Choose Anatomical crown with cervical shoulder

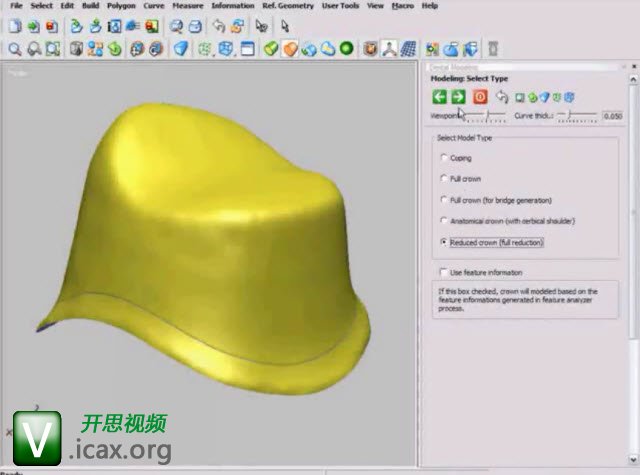click(444, 221)
